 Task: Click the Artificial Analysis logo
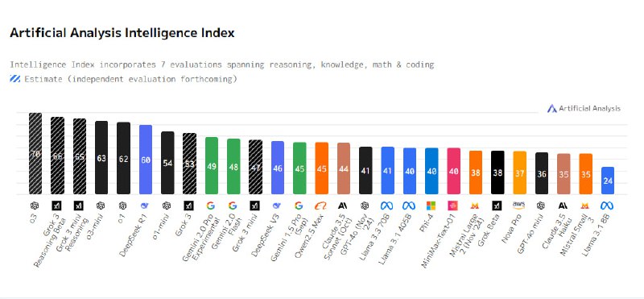[x=584, y=109]
